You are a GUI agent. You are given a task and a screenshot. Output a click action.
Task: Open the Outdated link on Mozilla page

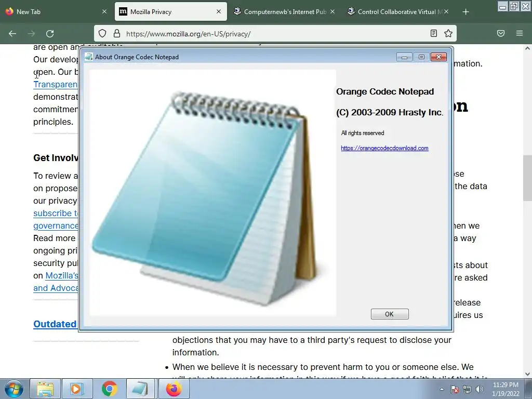[55, 324]
